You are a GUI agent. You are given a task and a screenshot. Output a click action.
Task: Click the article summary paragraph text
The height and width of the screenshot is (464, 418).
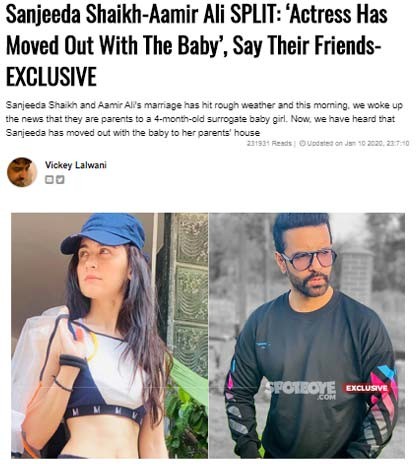pyautogui.click(x=204, y=119)
